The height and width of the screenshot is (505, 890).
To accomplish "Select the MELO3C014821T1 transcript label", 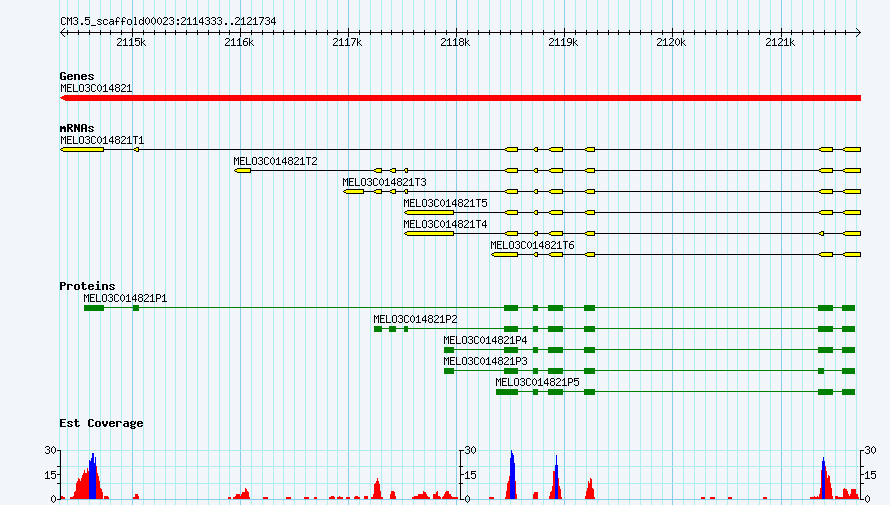I will pyautogui.click(x=102, y=140).
